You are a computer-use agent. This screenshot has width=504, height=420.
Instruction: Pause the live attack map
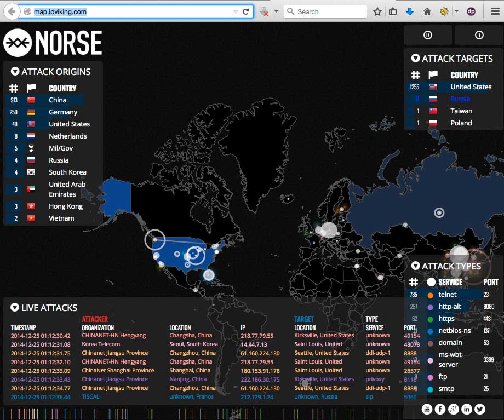coord(428,35)
